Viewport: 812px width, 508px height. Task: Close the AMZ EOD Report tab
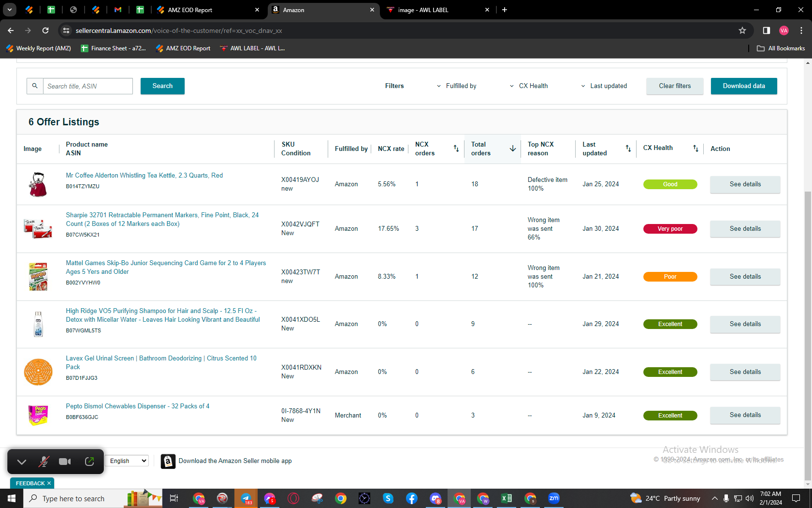(x=257, y=10)
